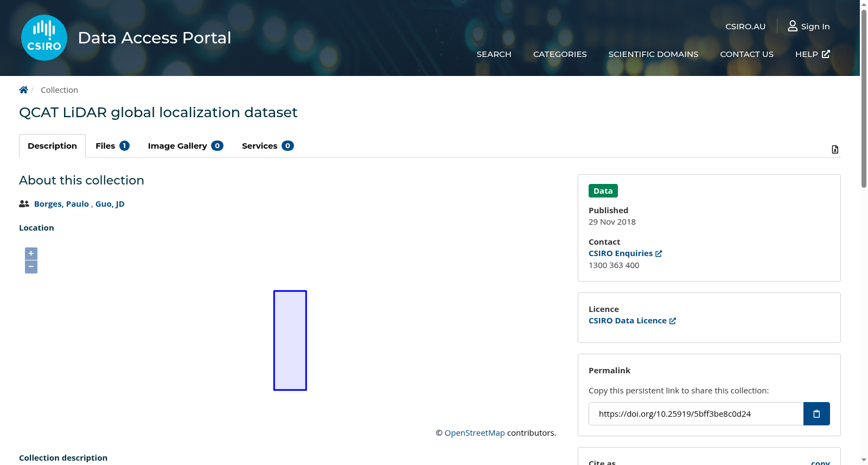Click the CSIRO logo
Viewport: 868px width, 465px height.
pos(44,37)
